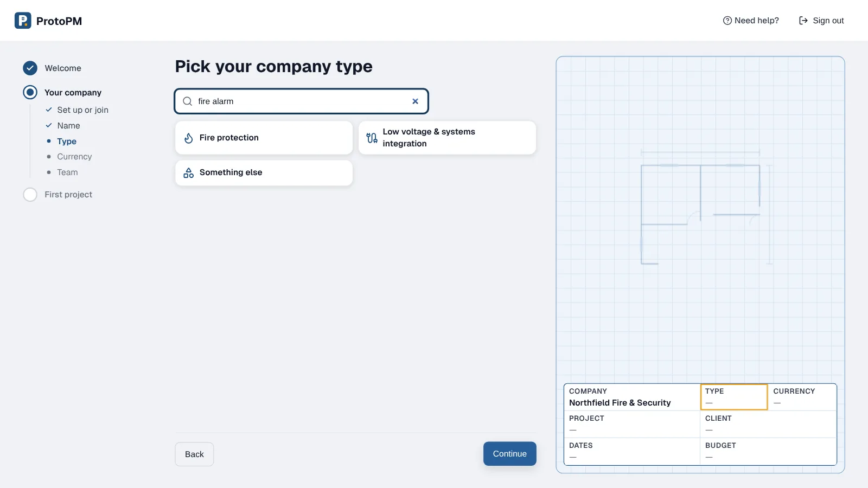
Task: Click the Sign out arrow icon
Action: click(x=803, y=21)
